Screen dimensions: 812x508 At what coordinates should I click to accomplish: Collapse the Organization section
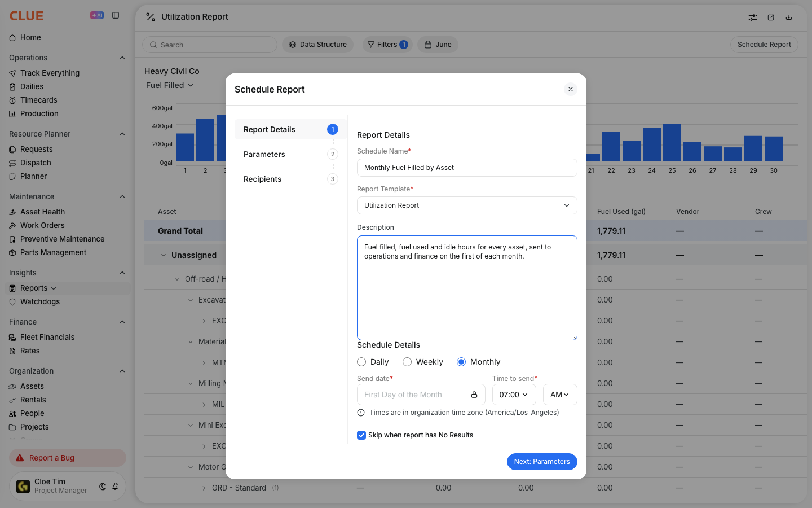tap(122, 371)
